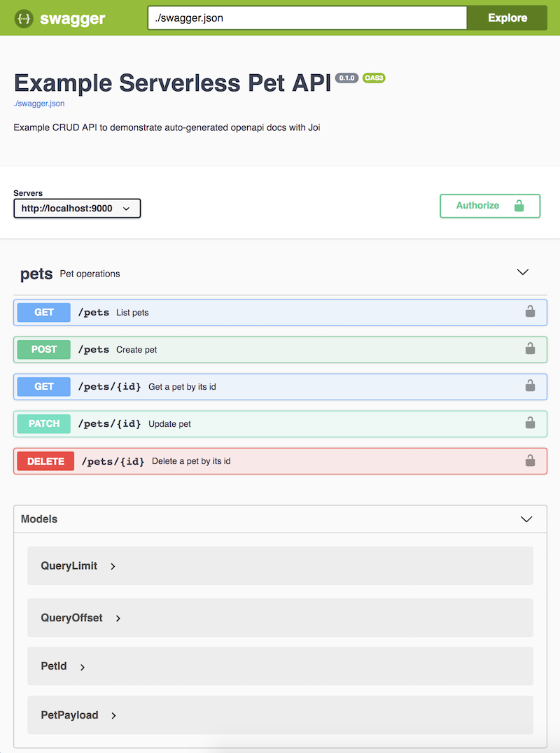Click the Example CRUD API description text
560x753 pixels.
tap(167, 127)
